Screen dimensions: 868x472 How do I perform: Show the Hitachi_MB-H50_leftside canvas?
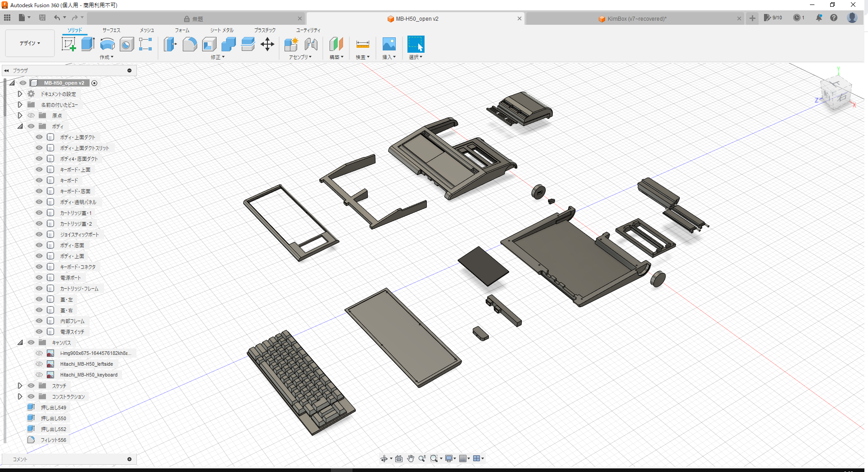pos(39,363)
